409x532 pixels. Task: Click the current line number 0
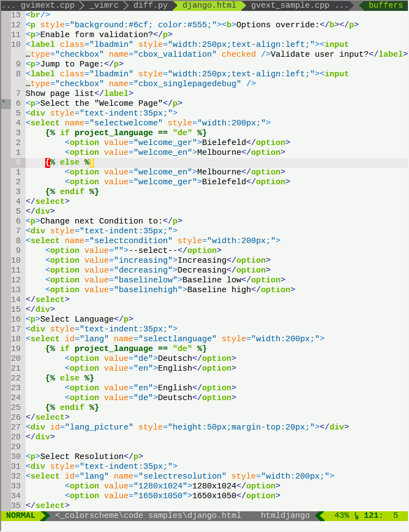(18, 162)
